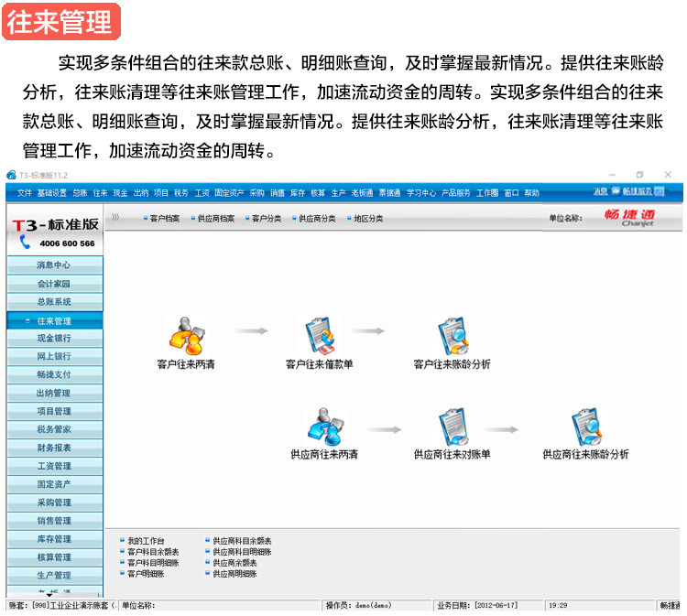Select 总账系统 in the sidebar
This screenshot has height=616, width=687.
pyautogui.click(x=54, y=302)
